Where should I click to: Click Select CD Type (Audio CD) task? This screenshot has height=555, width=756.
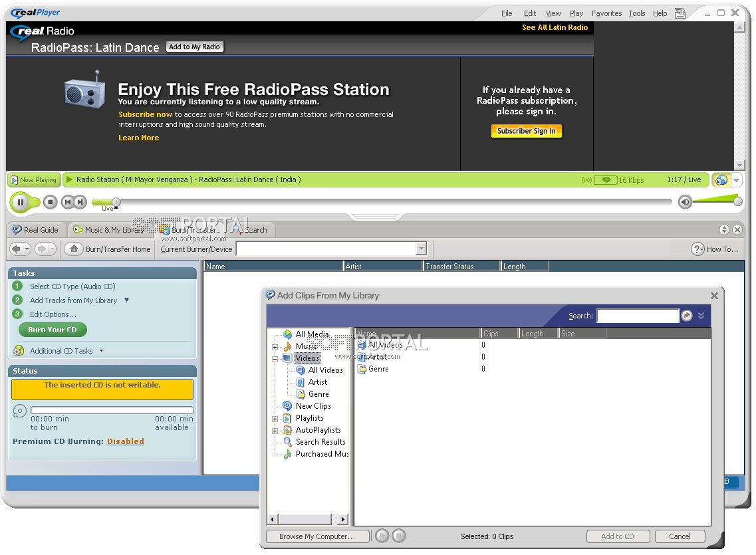pyautogui.click(x=72, y=286)
